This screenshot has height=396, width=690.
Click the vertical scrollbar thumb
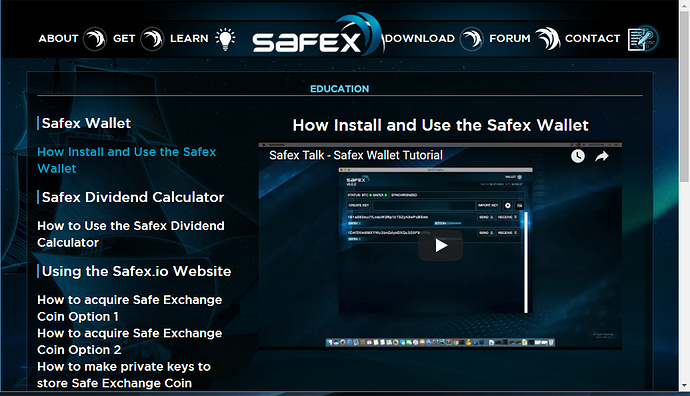[x=684, y=97]
